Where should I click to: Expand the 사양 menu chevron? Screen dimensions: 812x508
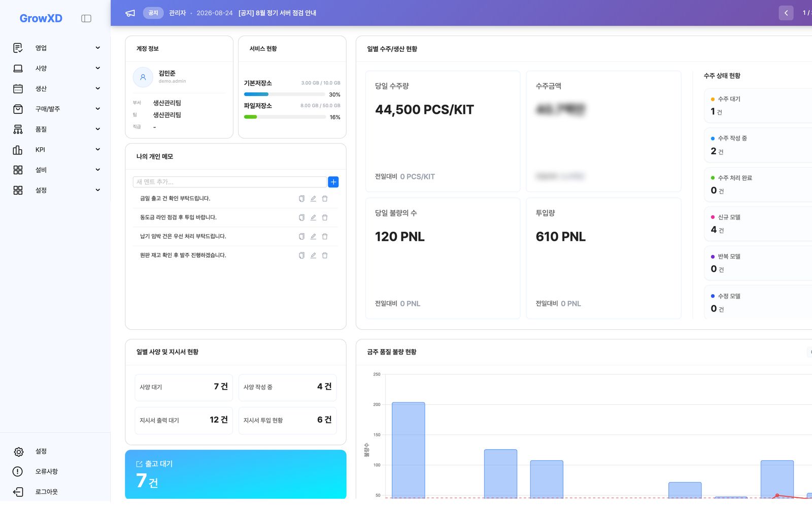point(98,68)
